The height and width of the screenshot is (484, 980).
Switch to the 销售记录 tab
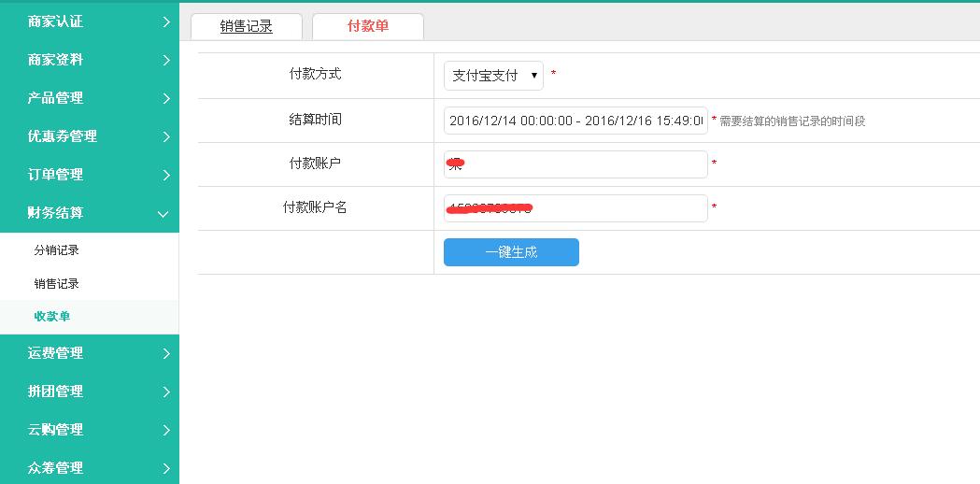coord(247,26)
